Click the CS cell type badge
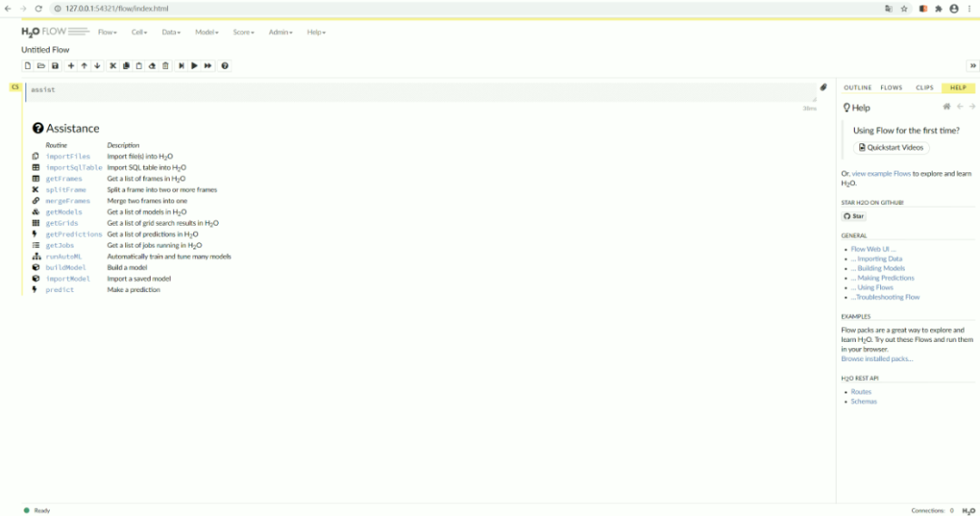Screen dimensions: 980x516 (x=15, y=87)
